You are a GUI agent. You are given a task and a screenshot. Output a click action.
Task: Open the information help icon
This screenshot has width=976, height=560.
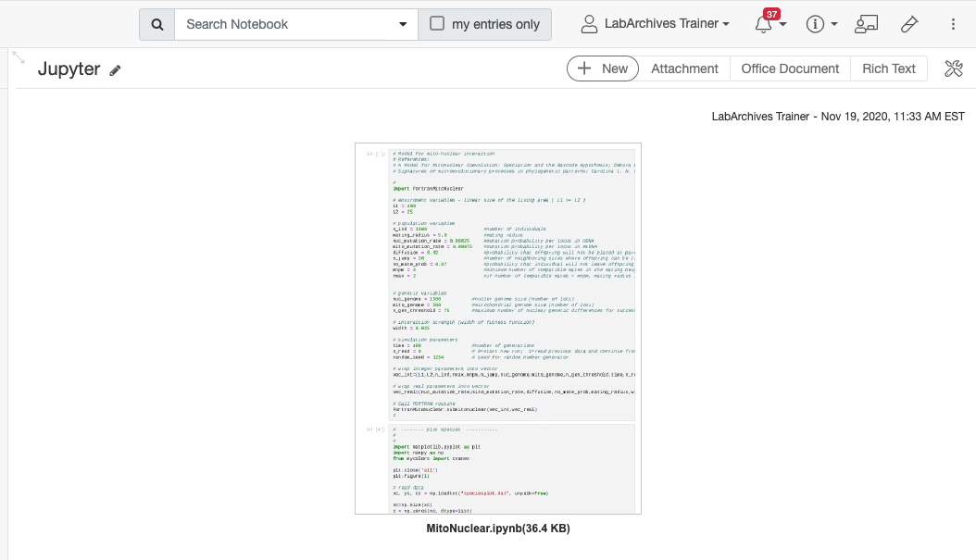click(x=815, y=25)
